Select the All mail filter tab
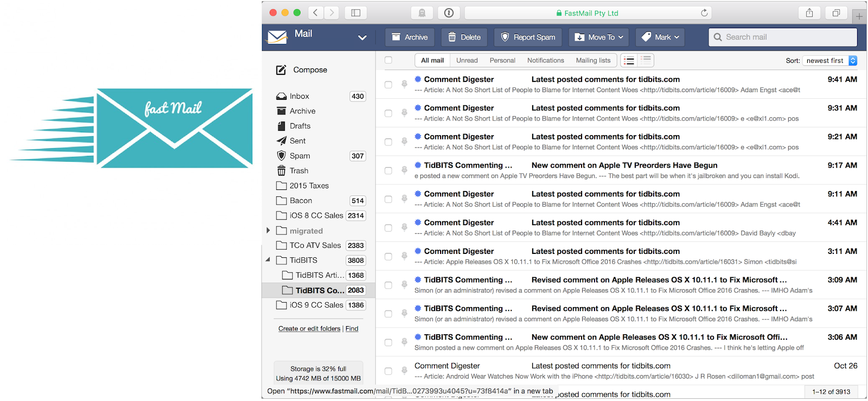The width and height of the screenshot is (868, 401). pyautogui.click(x=432, y=60)
